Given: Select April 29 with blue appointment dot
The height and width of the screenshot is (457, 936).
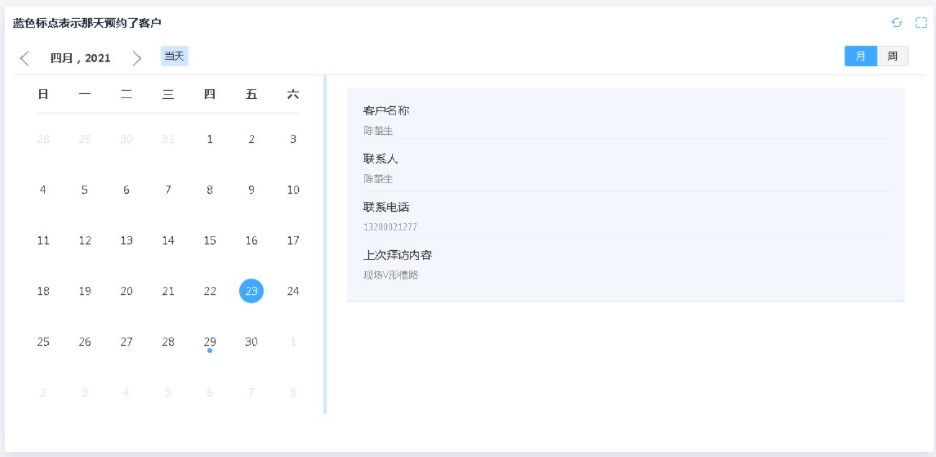Looking at the screenshot, I should [x=210, y=342].
